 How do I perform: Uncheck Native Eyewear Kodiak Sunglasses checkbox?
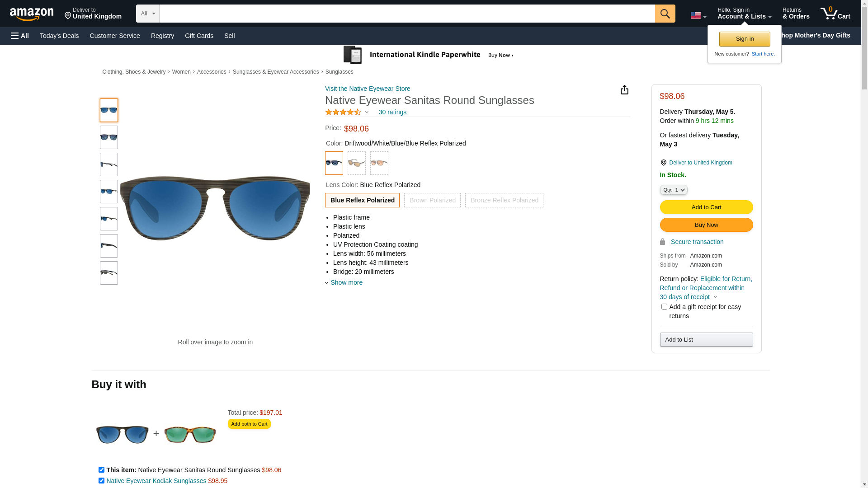101,481
